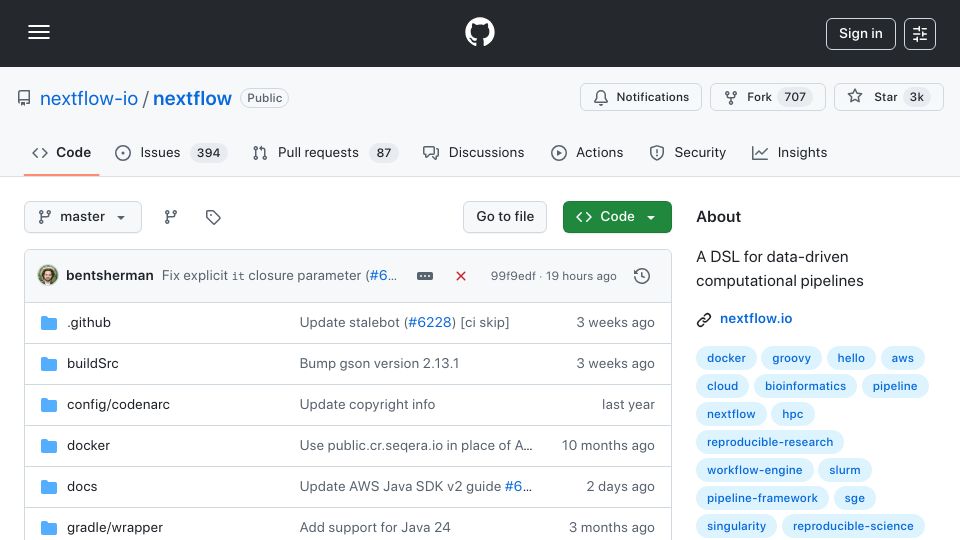Open 'Add support for Java 24' commit
Image resolution: width=960 pixels, height=540 pixels.
pos(375,528)
